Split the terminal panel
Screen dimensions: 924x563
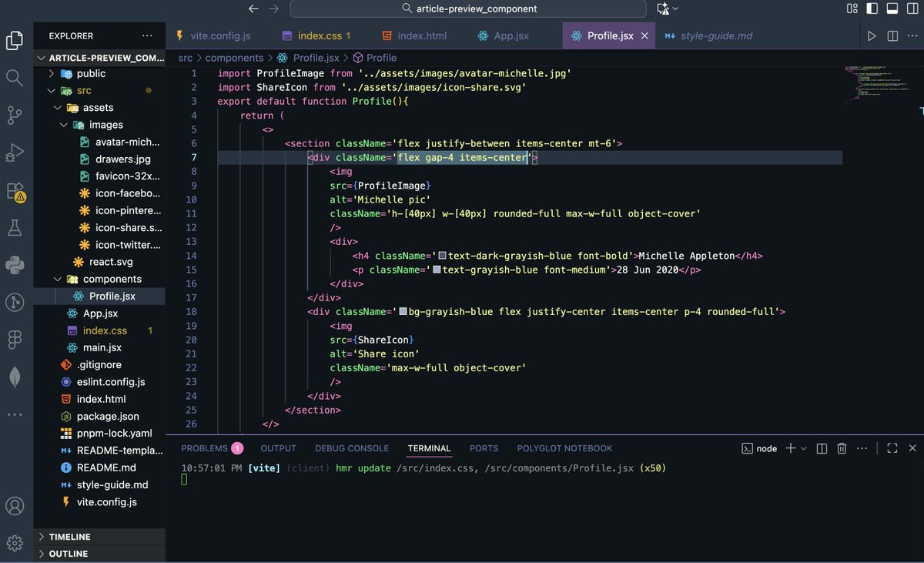822,448
